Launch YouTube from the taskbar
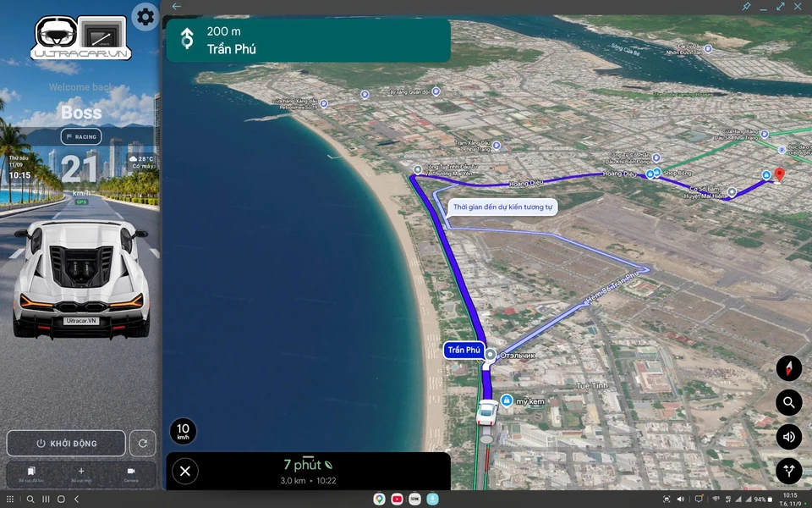The height and width of the screenshot is (508, 812). tap(398, 500)
